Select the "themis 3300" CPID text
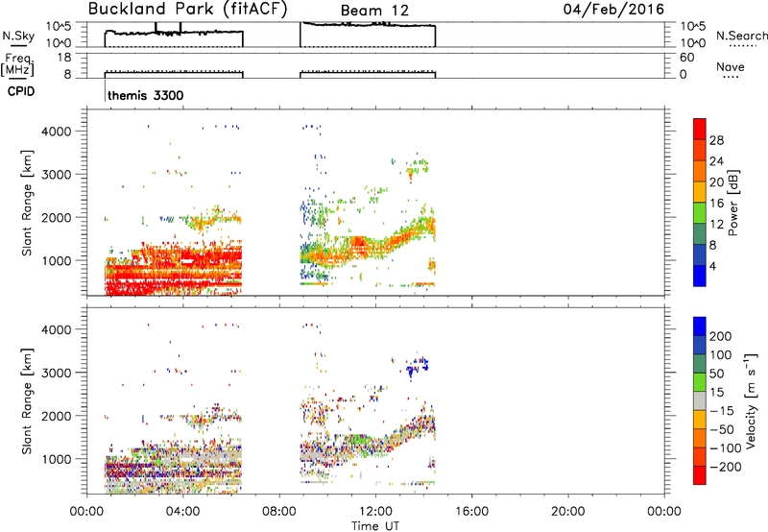Image resolution: width=768 pixels, height=532 pixels. (146, 95)
